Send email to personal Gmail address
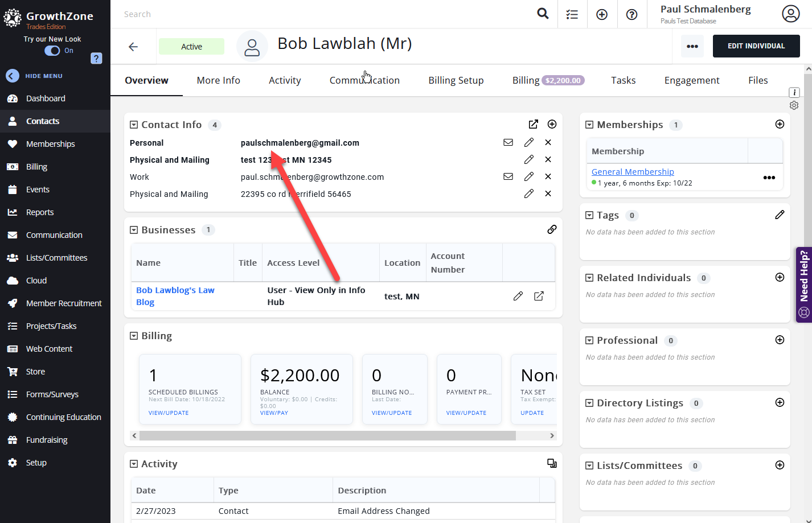Image resolution: width=812 pixels, height=523 pixels. coord(508,142)
